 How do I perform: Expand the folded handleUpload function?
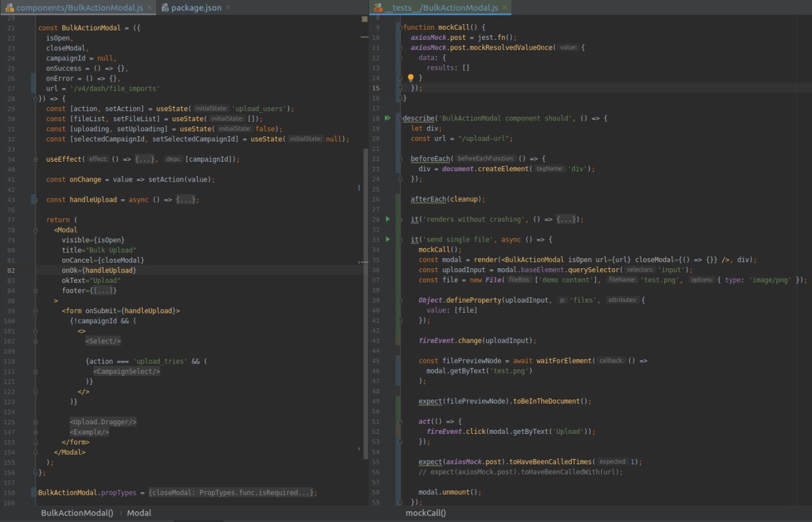point(185,200)
